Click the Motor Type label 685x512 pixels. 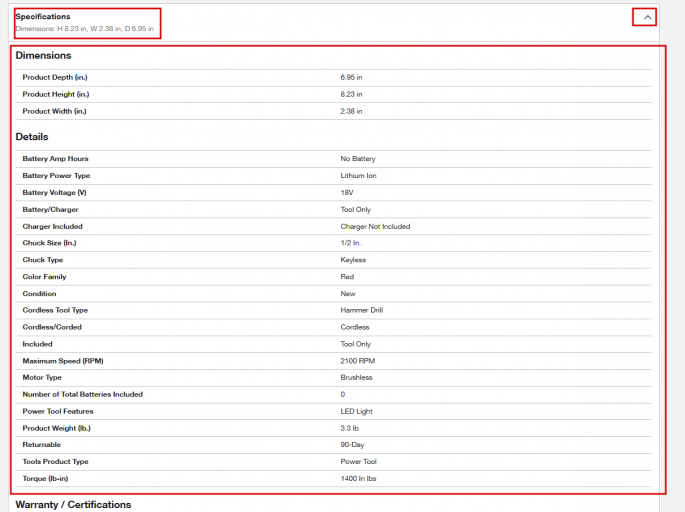click(42, 377)
